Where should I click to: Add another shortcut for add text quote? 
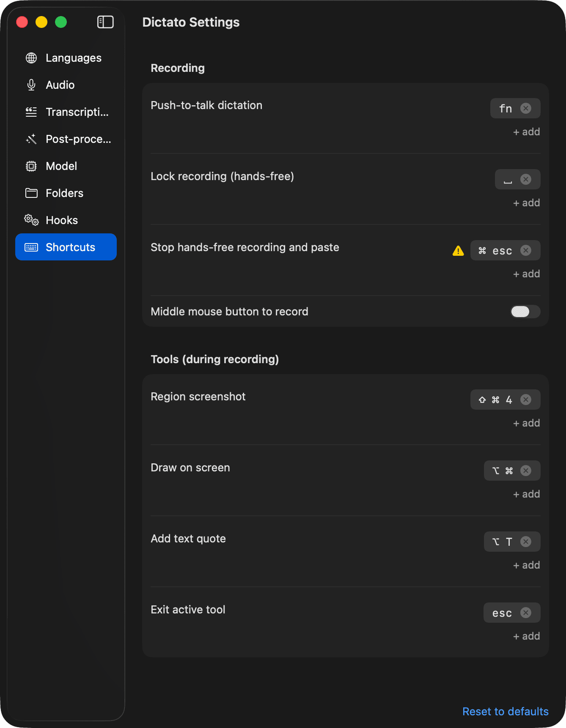[527, 565]
